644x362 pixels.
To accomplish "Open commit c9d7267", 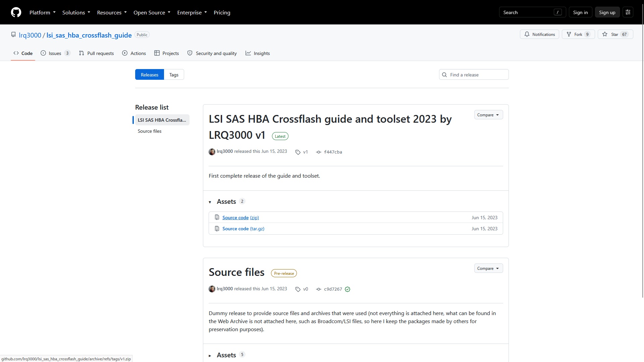I will 333,289.
